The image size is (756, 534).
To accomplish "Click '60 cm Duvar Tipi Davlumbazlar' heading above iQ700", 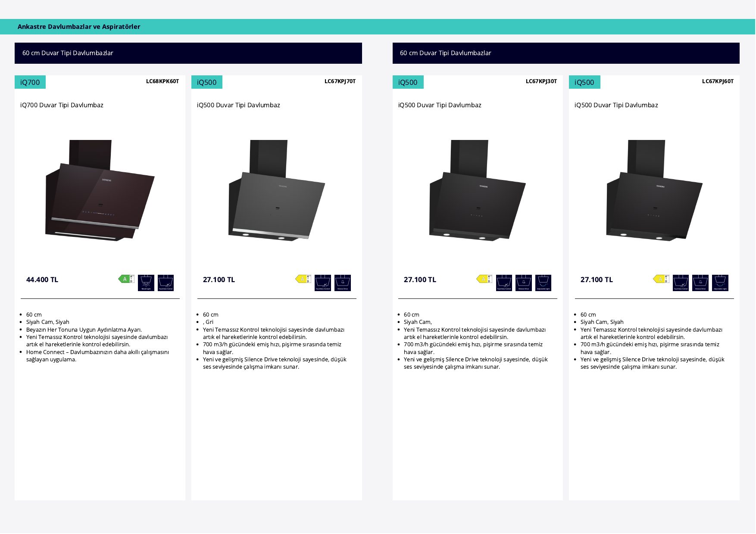I will pos(68,53).
